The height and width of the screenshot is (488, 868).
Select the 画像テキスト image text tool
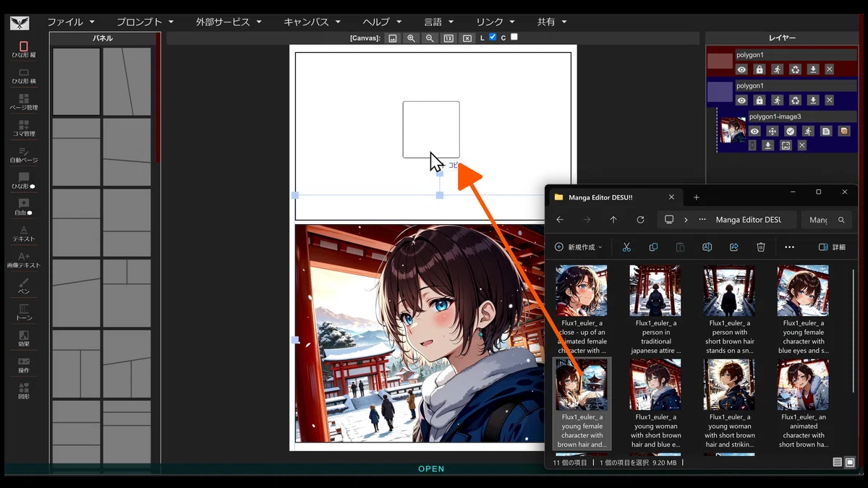[x=24, y=260]
